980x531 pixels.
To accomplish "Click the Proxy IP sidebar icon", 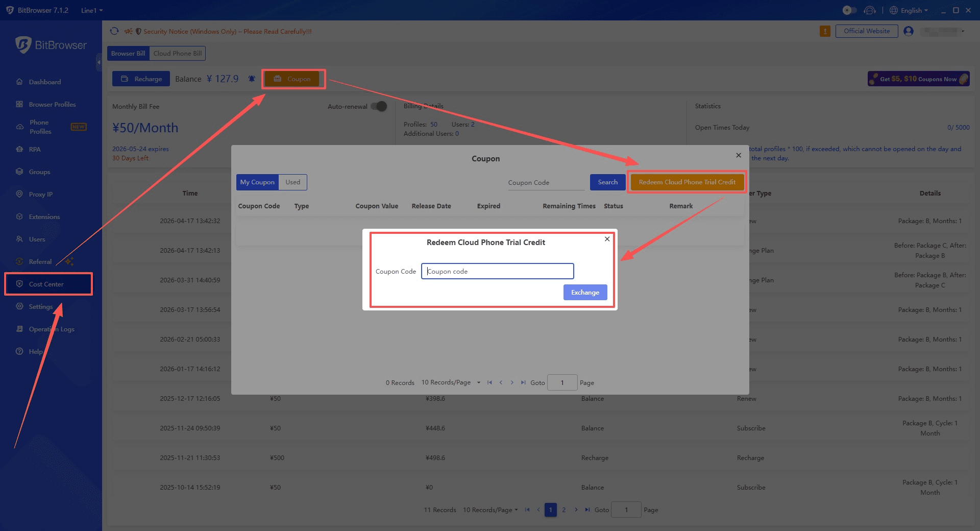I will 19,194.
